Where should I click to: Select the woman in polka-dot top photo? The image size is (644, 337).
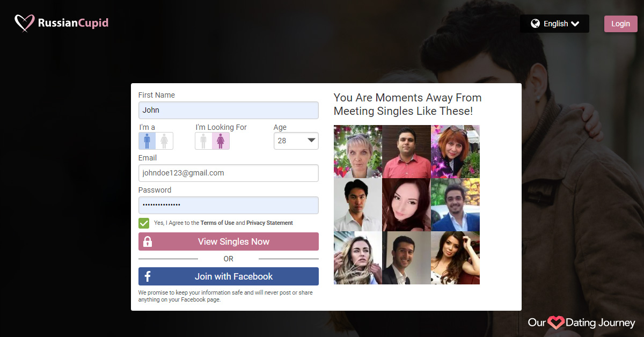click(455, 258)
